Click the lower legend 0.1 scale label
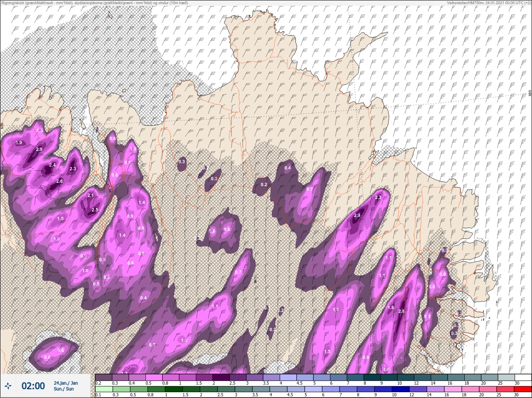The height and width of the screenshot is (398, 532). tap(98, 395)
